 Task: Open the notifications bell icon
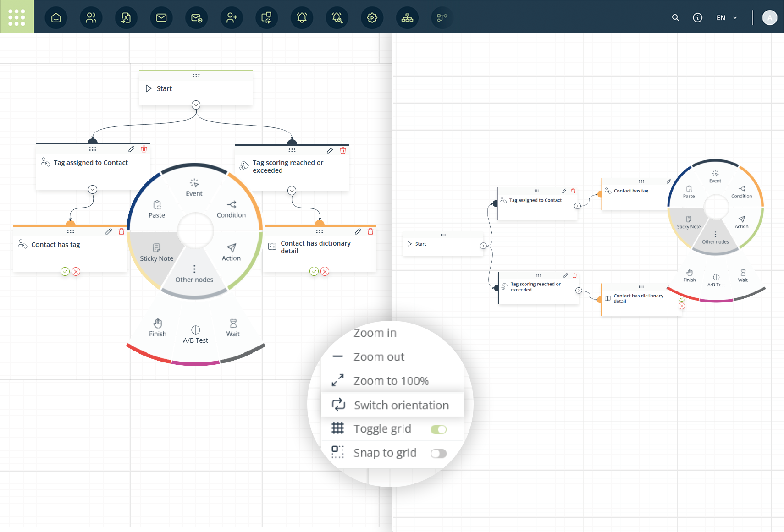point(302,18)
